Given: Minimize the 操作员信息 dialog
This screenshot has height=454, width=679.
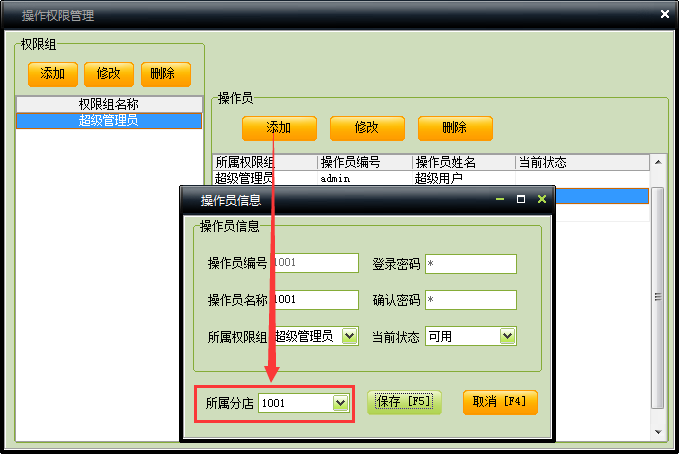Looking at the screenshot, I should click(x=500, y=200).
